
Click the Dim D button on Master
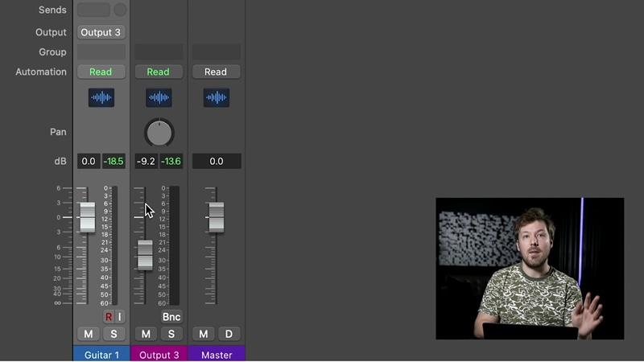[x=229, y=334]
